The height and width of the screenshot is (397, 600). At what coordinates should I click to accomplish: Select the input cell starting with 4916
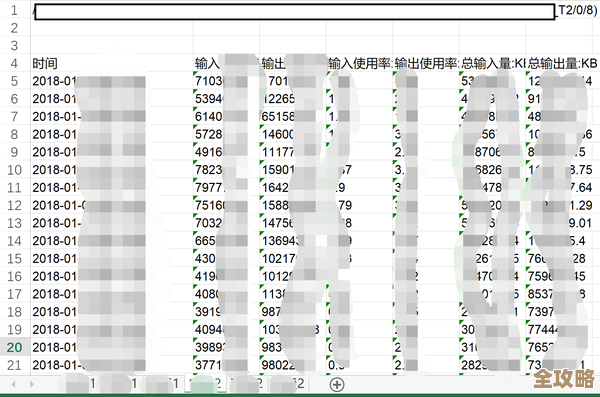226,152
